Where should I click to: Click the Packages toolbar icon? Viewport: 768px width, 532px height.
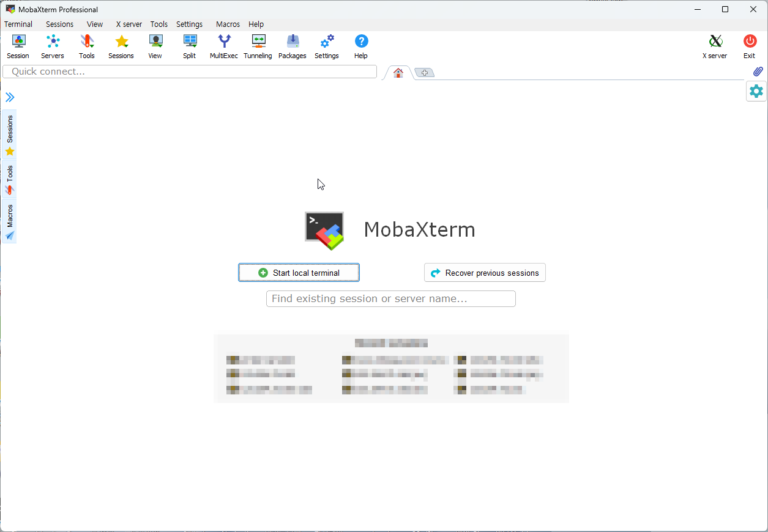[293, 47]
